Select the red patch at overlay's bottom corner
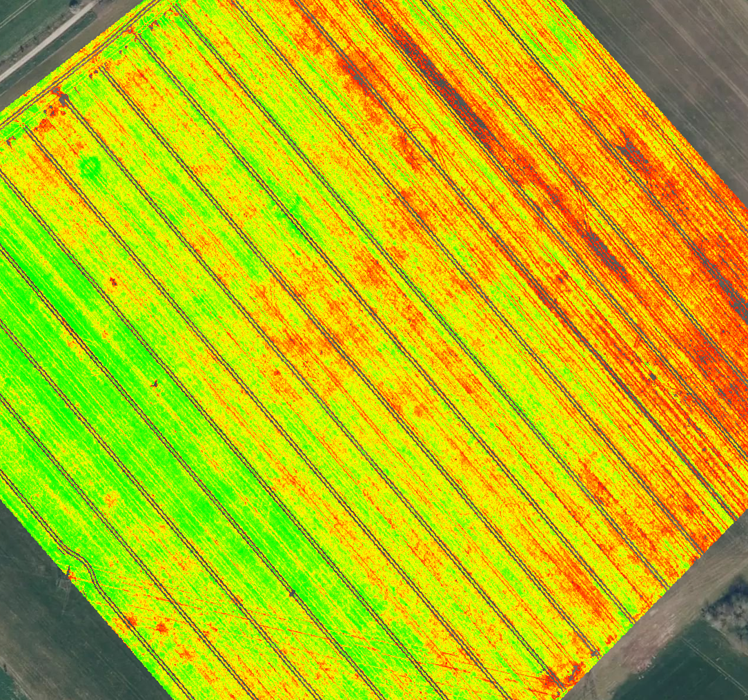This screenshot has height=700, width=748. click(552, 681)
